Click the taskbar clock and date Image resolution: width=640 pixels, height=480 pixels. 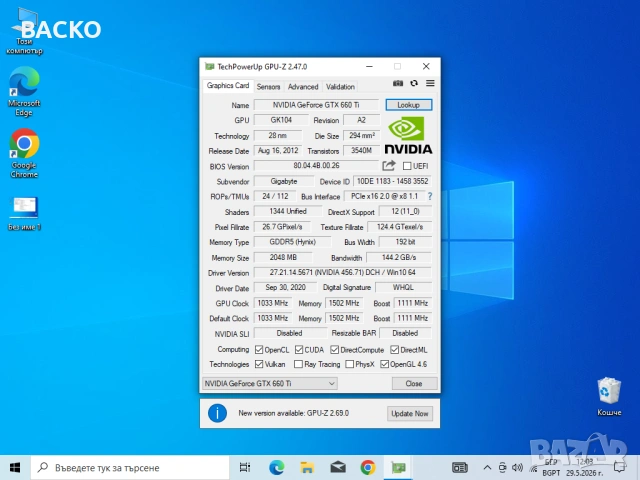click(584, 467)
